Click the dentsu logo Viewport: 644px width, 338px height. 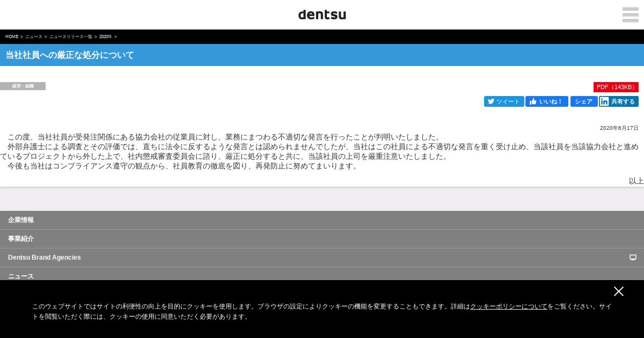(322, 14)
